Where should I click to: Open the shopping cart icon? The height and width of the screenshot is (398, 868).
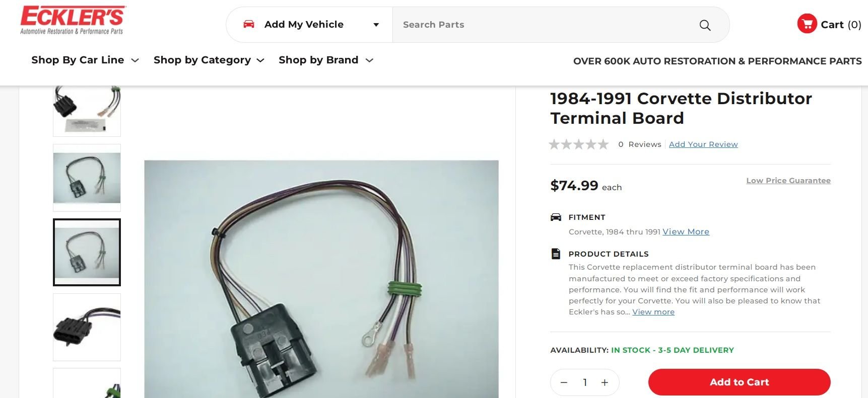point(807,24)
